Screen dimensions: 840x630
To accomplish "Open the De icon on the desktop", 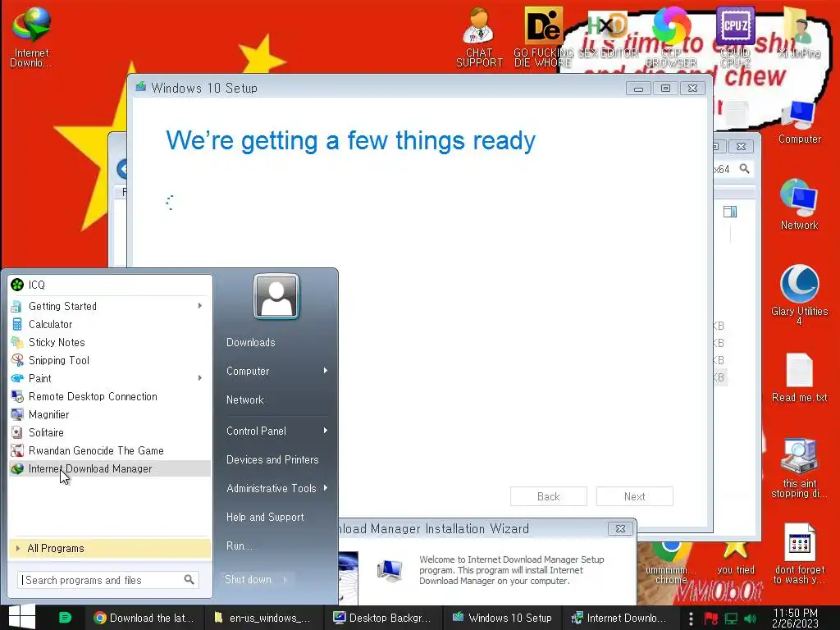I will (x=543, y=36).
